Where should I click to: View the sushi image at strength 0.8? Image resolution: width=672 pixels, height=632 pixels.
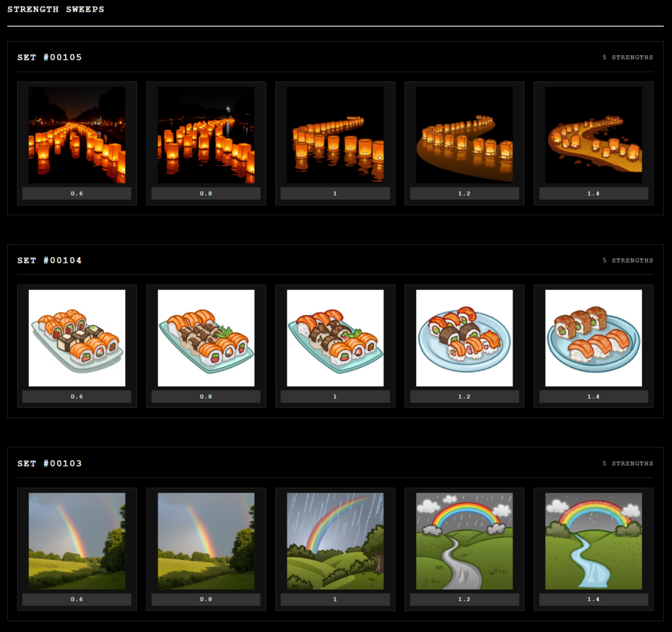tap(206, 338)
